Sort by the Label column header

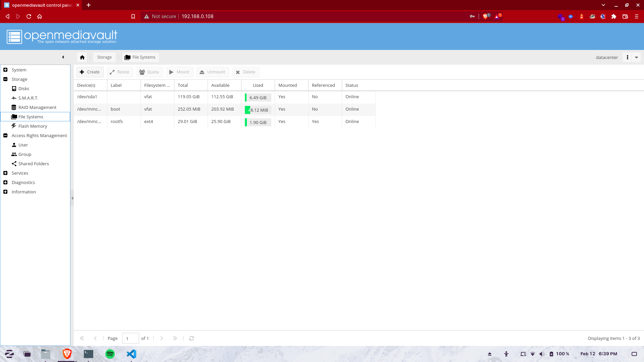click(x=124, y=85)
